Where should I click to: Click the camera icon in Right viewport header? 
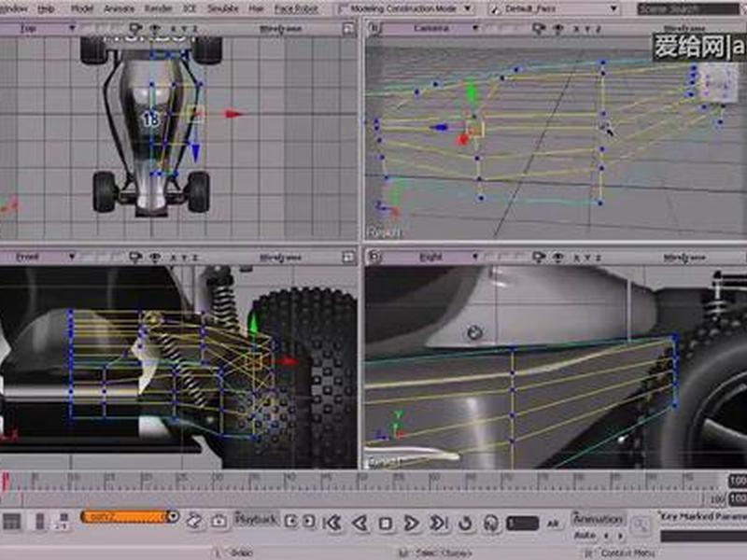click(x=539, y=258)
